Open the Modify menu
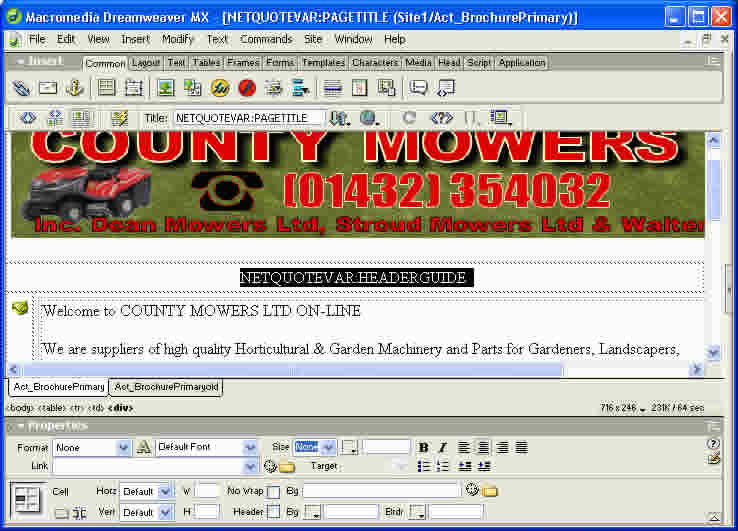 [x=178, y=39]
